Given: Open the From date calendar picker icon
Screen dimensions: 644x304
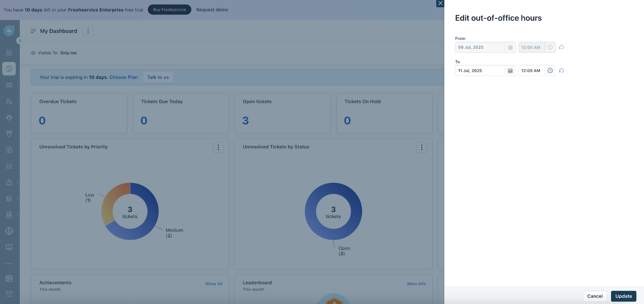Looking at the screenshot, I should pyautogui.click(x=510, y=48).
